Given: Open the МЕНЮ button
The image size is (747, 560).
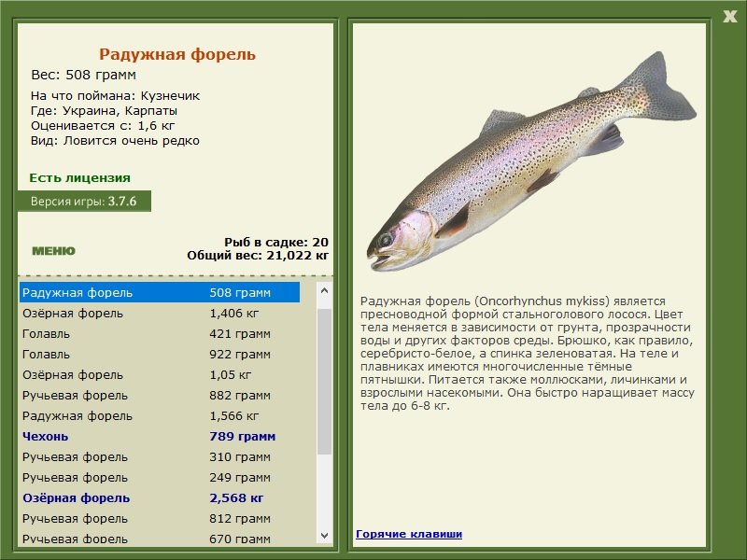Looking at the screenshot, I should click(53, 251).
